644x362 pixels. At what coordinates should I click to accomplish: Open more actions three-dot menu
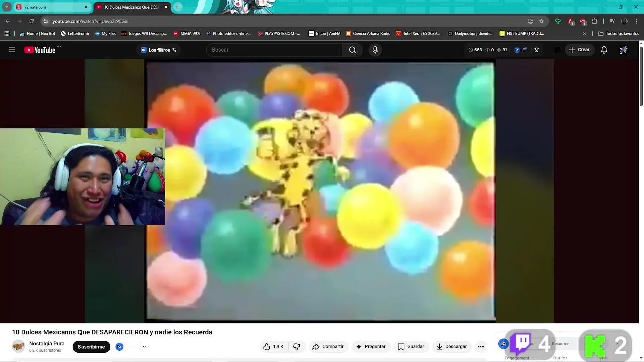pyautogui.click(x=481, y=346)
